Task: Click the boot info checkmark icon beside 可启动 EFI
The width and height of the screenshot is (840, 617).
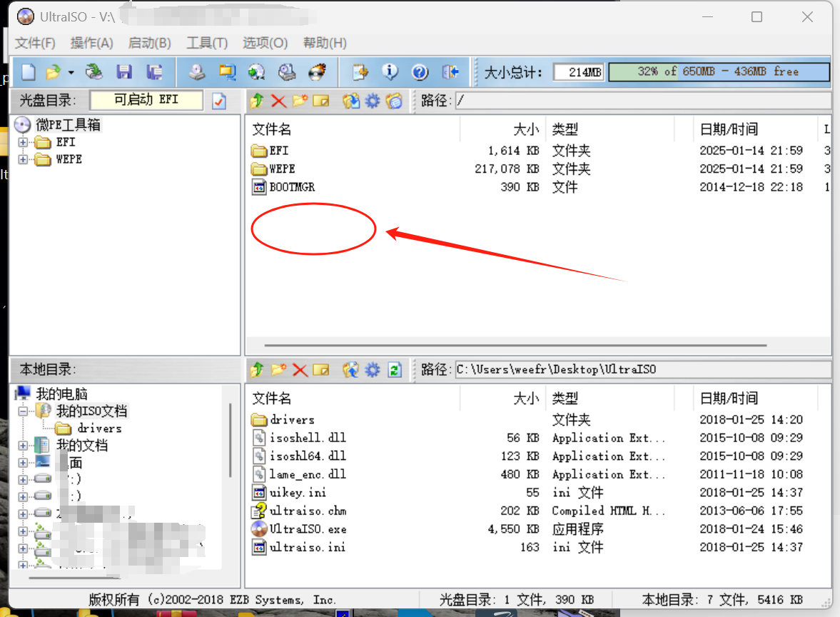Action: (x=219, y=101)
